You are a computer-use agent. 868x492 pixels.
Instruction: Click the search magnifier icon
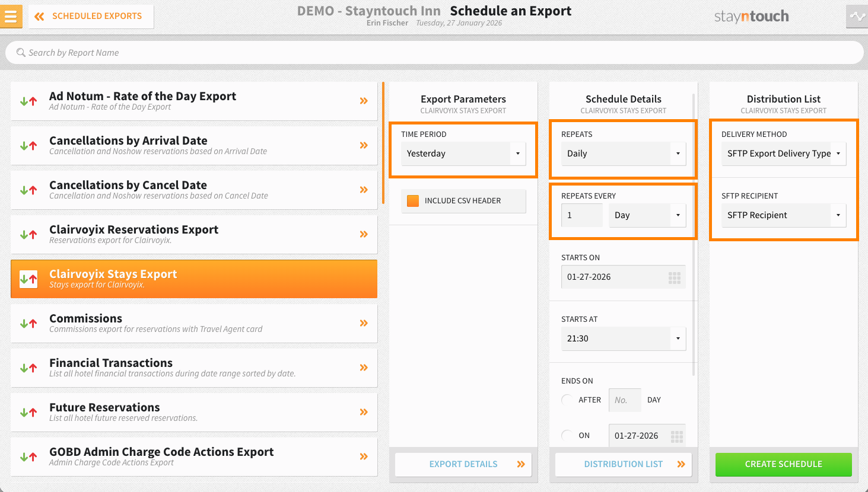[x=21, y=53]
